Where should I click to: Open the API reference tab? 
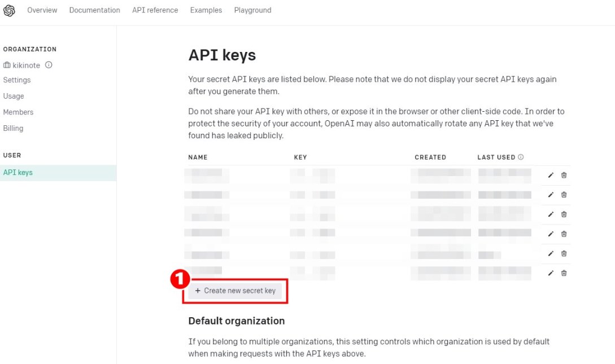coord(155,10)
